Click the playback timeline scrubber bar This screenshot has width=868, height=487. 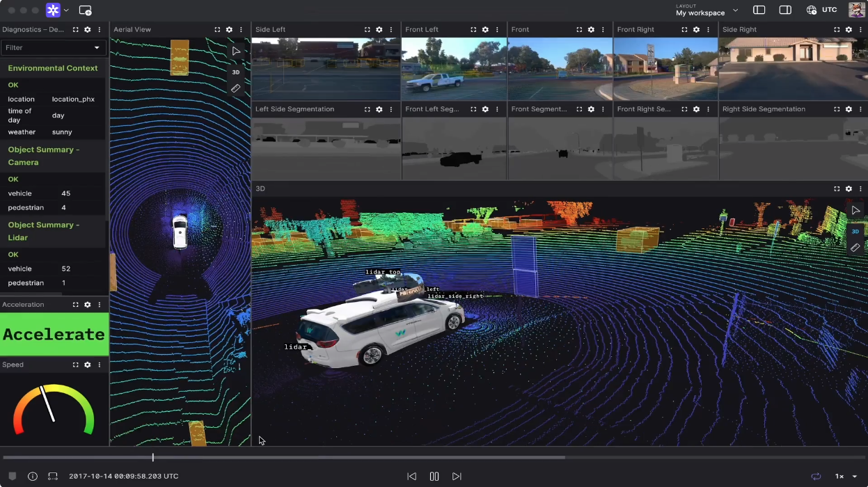click(348, 457)
